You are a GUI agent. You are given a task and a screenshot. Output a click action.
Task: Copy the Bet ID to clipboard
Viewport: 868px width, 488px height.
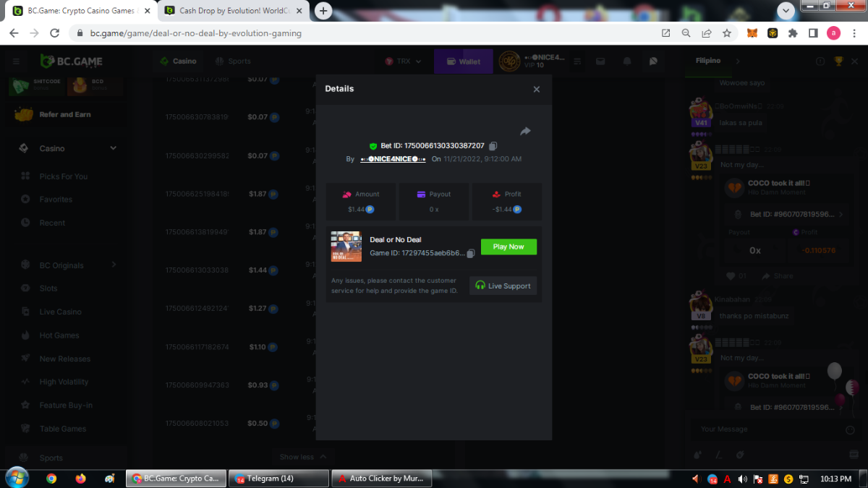click(493, 146)
